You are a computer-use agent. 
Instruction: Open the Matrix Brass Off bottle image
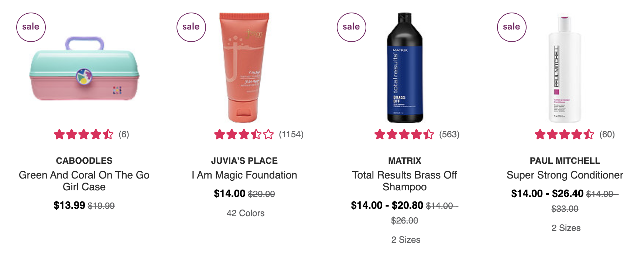405,68
